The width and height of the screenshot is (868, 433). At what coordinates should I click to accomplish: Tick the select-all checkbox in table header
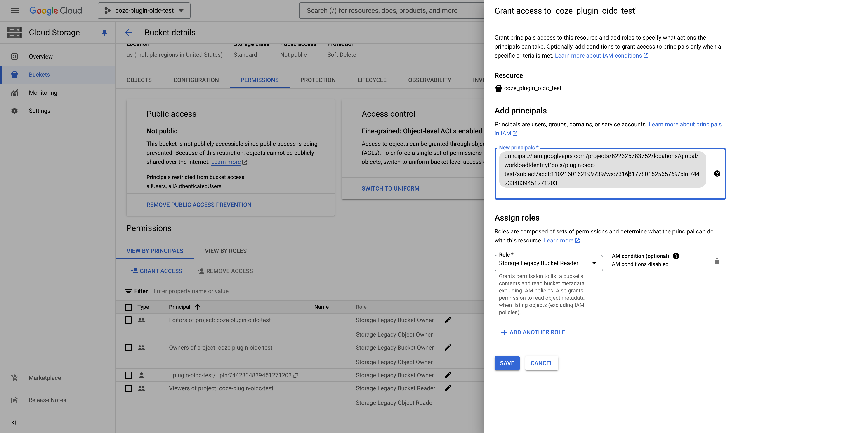[128, 307]
